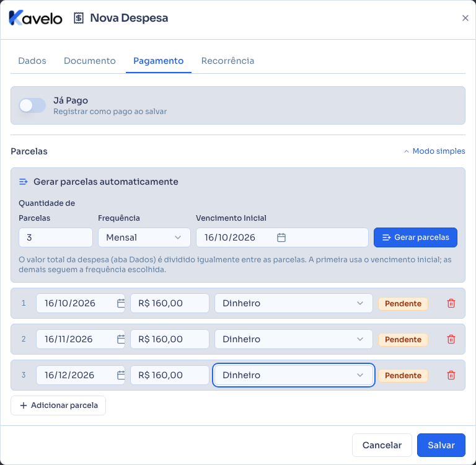476x465 pixels.
Task: Edit the 16/10/2026 date of parcela 1
Action: [81, 303]
